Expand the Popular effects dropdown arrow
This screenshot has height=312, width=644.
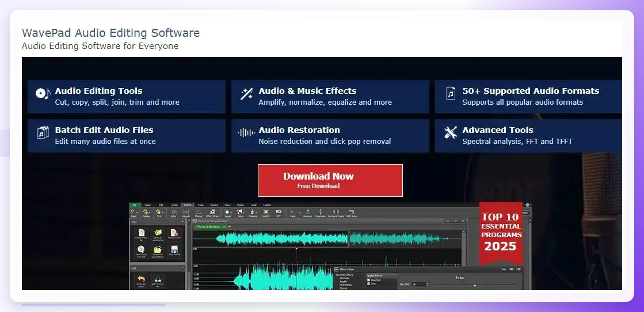coord(150,212)
